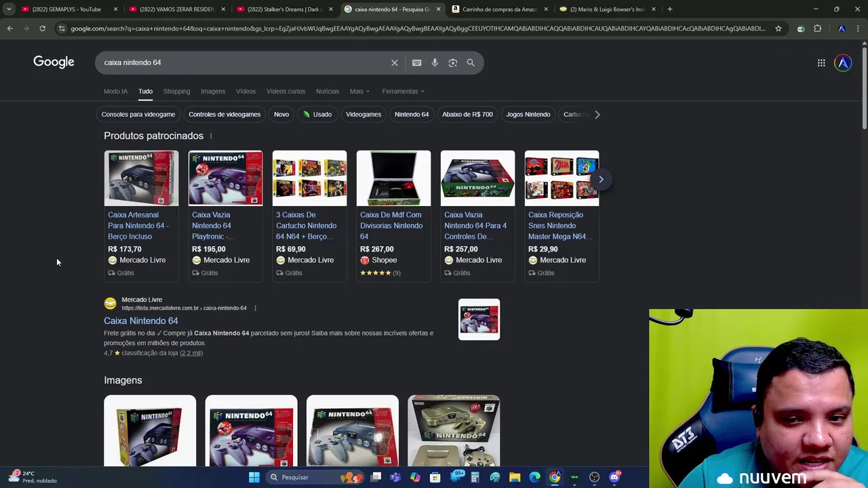Switch to the Amazon cart browser tab

tap(500, 9)
